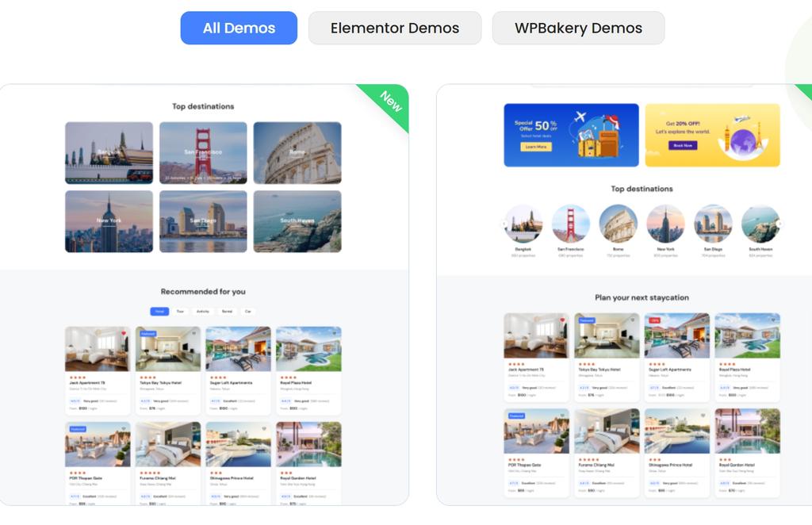This screenshot has width=812, height=525.
Task: Select the Activity pill under Recommended for you
Action: tap(203, 311)
